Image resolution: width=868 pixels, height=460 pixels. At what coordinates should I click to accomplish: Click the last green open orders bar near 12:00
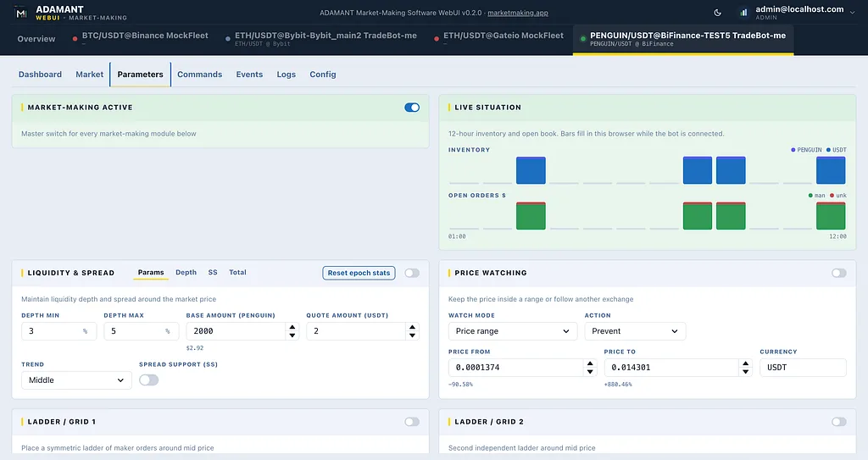click(831, 216)
